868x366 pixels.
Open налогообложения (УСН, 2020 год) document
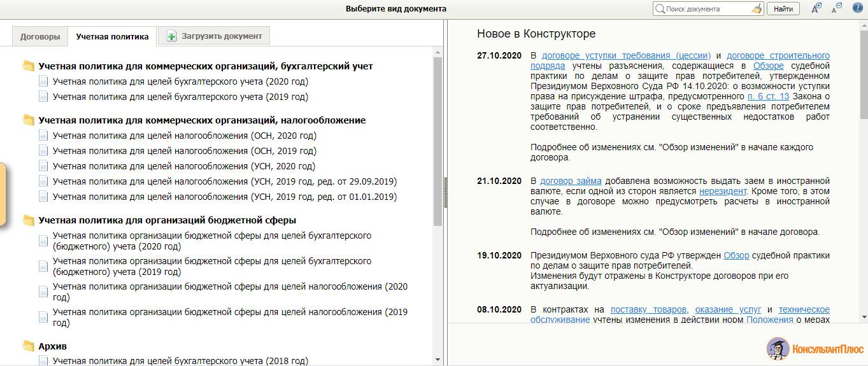[x=184, y=166]
